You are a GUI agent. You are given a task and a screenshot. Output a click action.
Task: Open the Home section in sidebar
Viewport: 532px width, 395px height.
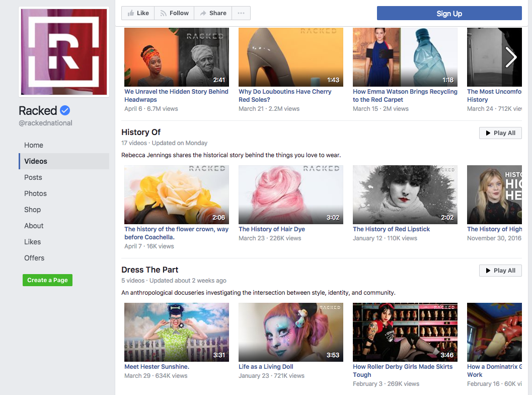pyautogui.click(x=34, y=145)
